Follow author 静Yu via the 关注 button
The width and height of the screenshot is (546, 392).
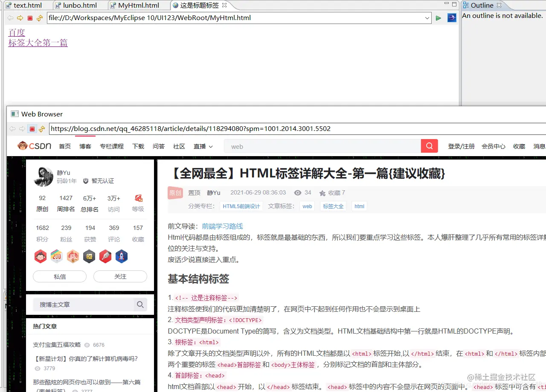120,276
